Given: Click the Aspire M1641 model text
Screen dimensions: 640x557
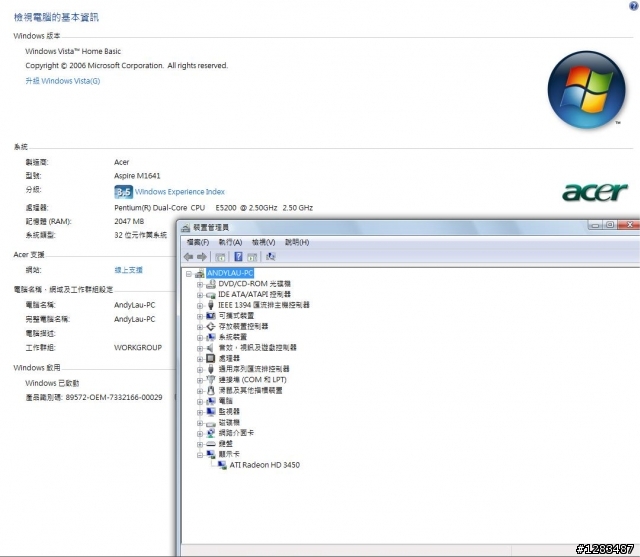Looking at the screenshot, I should [137, 176].
